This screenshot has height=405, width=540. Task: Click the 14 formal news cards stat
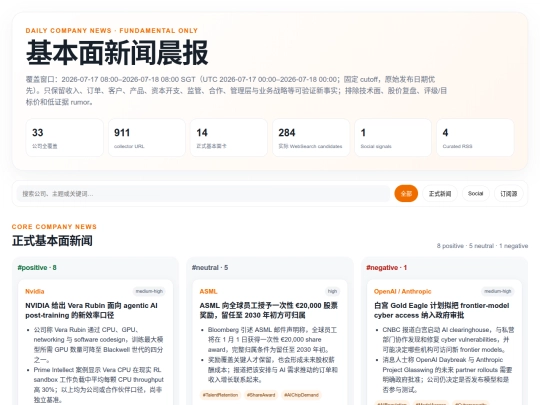click(229, 138)
